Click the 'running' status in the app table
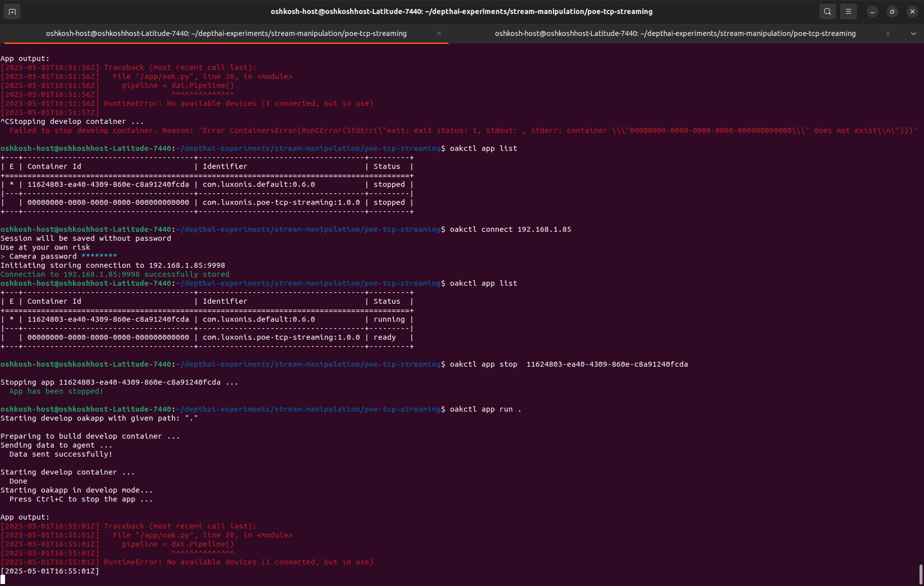 [389, 319]
